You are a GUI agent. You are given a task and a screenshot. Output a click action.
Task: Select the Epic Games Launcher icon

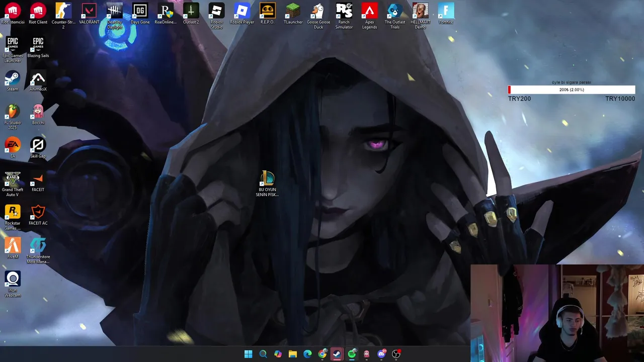coord(13,49)
